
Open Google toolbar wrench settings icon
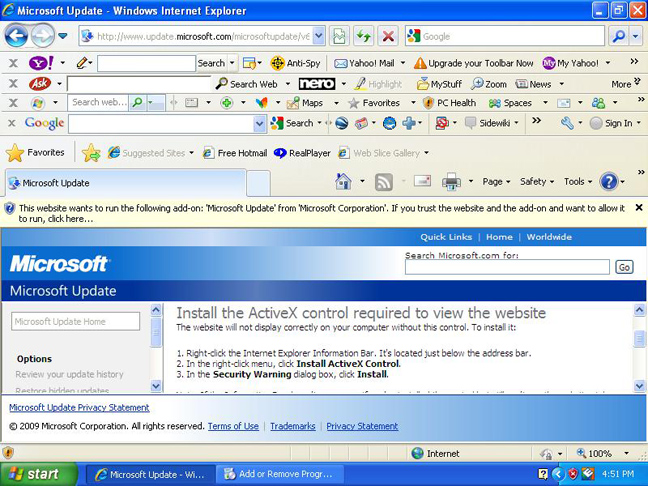(567, 123)
